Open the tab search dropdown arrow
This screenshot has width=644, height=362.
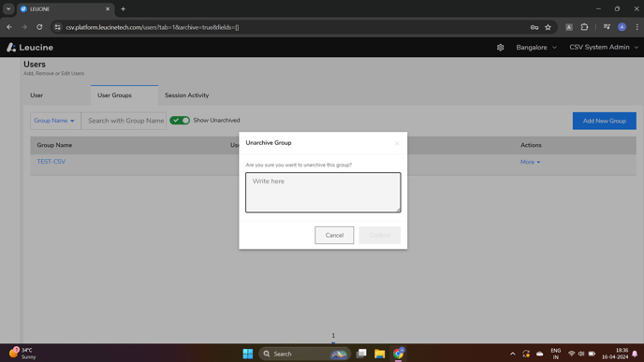(8, 8)
